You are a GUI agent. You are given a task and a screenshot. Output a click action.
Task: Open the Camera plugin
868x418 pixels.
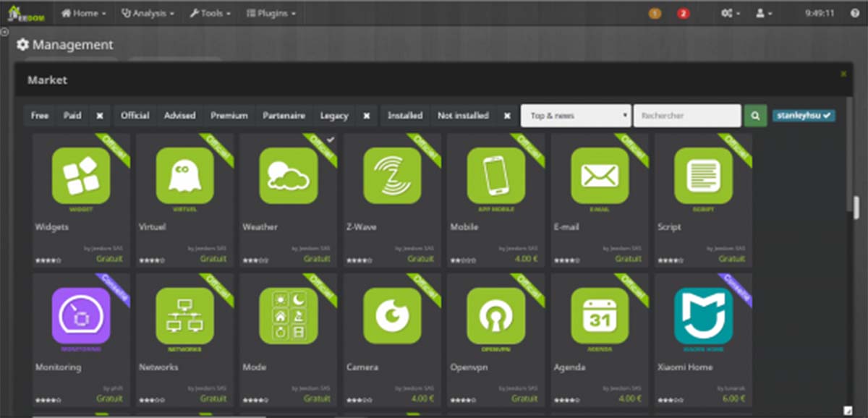[x=391, y=316]
